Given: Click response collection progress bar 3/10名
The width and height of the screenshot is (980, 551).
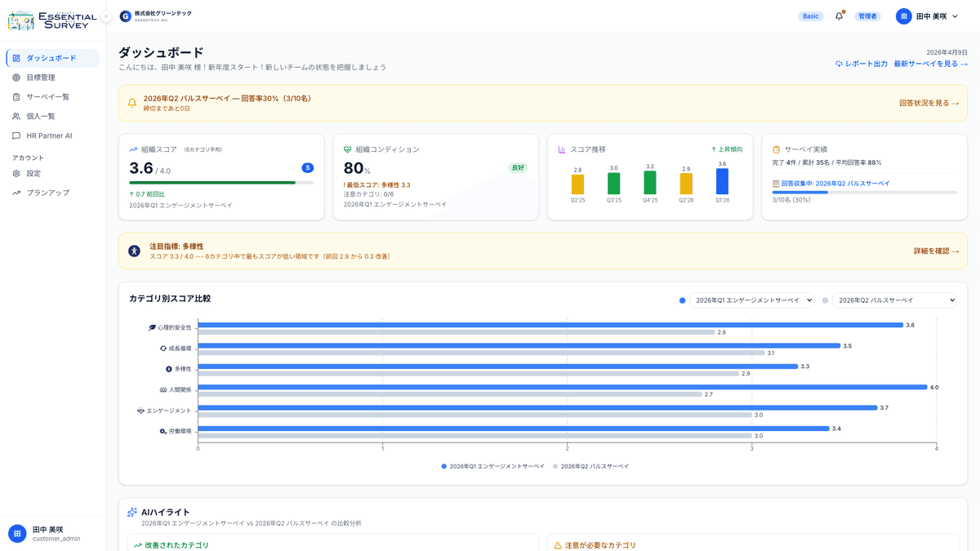Looking at the screenshot, I should click(864, 193).
